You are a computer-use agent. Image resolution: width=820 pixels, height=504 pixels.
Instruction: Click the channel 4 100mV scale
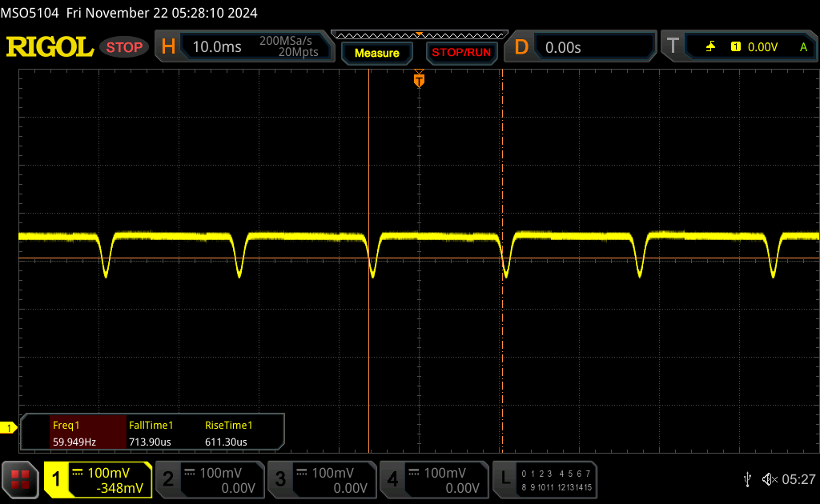pyautogui.click(x=444, y=473)
